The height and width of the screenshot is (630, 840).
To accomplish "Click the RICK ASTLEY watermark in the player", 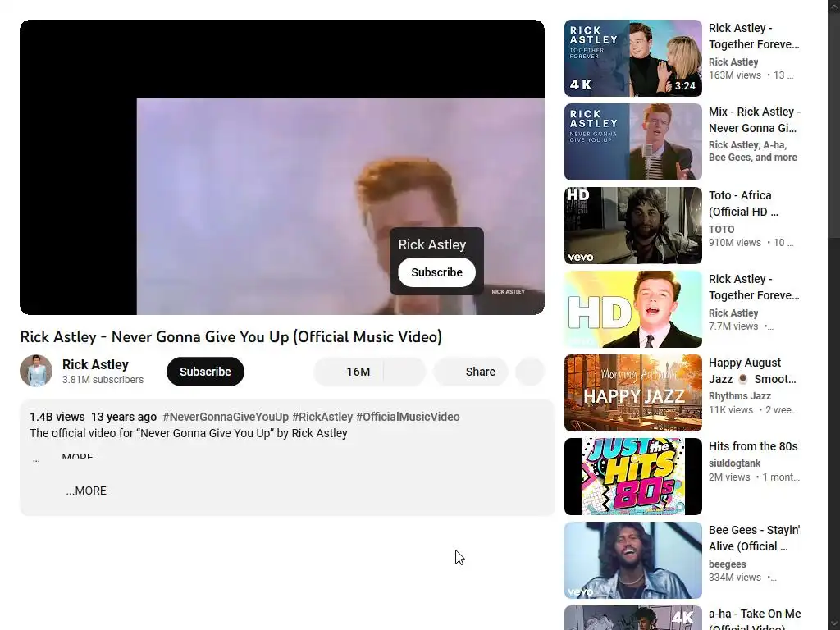I will [x=509, y=292].
